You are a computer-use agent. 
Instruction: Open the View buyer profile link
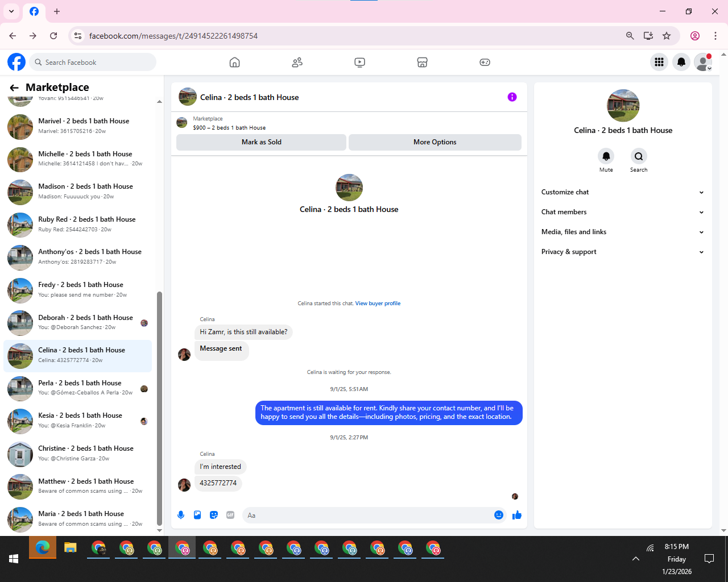click(x=378, y=304)
